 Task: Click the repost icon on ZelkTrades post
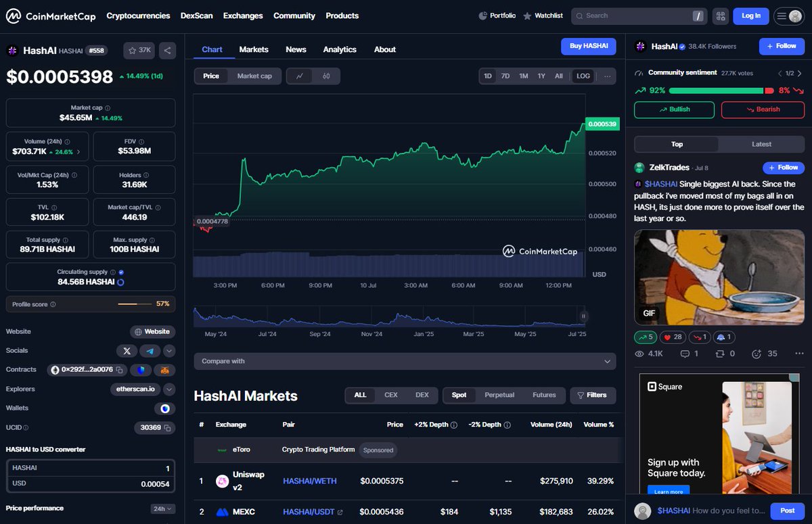tap(720, 354)
